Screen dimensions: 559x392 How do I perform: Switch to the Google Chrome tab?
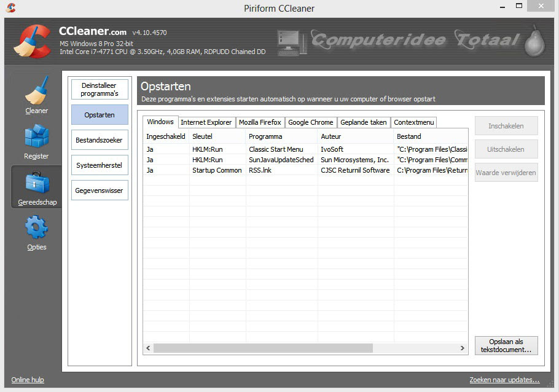310,122
